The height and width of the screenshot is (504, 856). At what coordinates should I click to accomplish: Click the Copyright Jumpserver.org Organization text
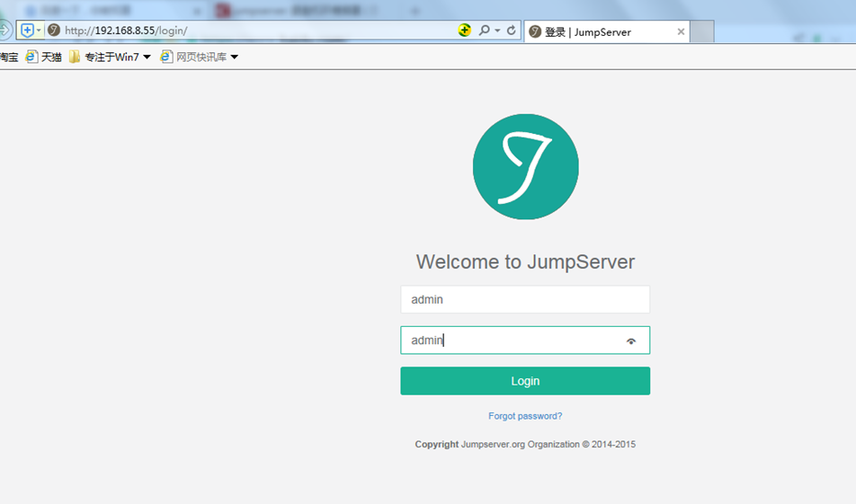point(525,445)
